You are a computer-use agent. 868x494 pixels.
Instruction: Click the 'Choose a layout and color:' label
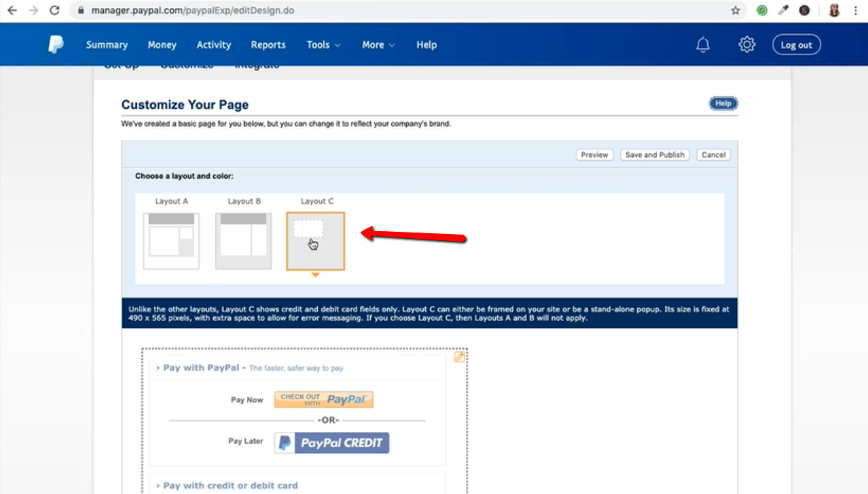pos(184,176)
